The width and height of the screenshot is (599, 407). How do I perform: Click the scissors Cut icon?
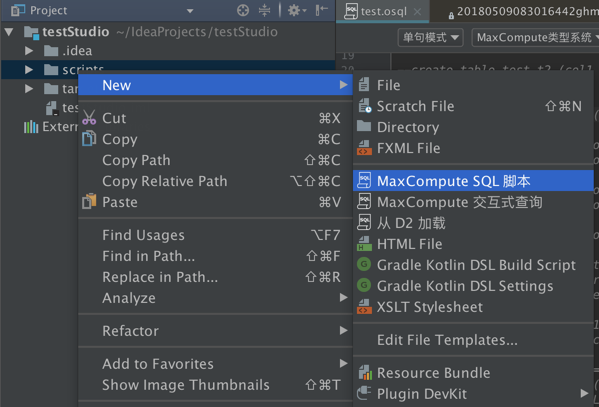(x=89, y=118)
